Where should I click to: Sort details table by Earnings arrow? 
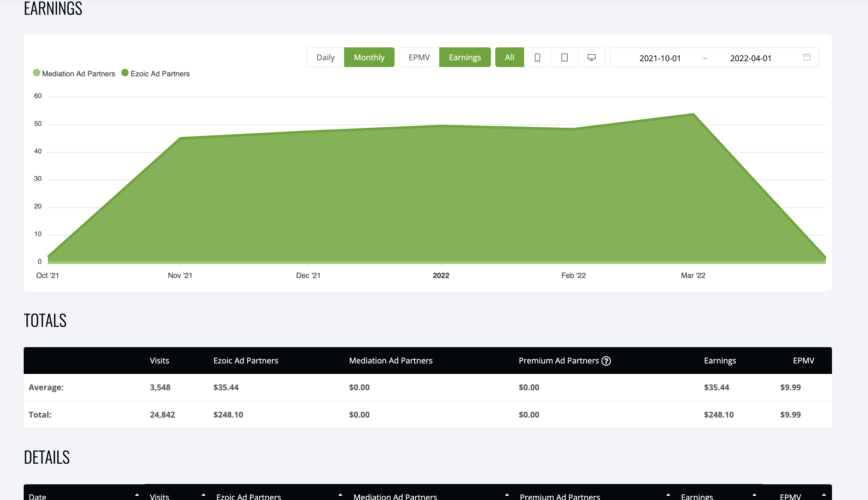click(x=754, y=495)
